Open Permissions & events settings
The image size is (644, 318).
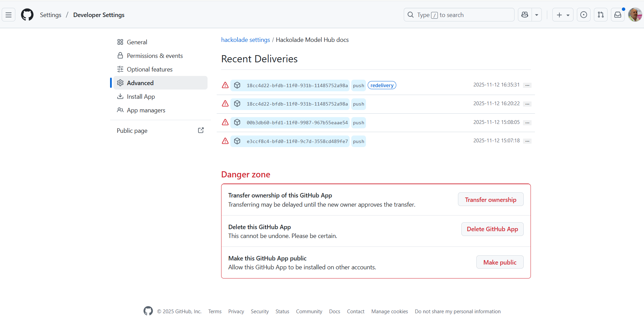point(155,55)
